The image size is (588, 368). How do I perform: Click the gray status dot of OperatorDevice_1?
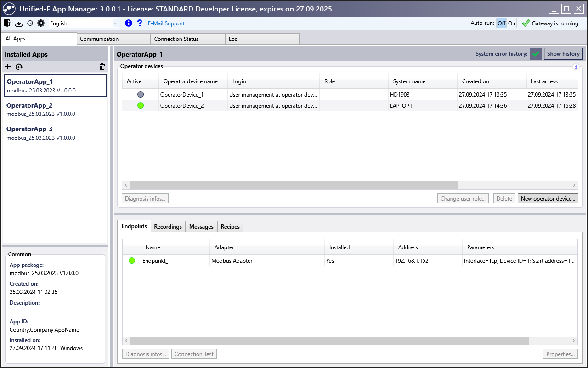[x=141, y=94]
